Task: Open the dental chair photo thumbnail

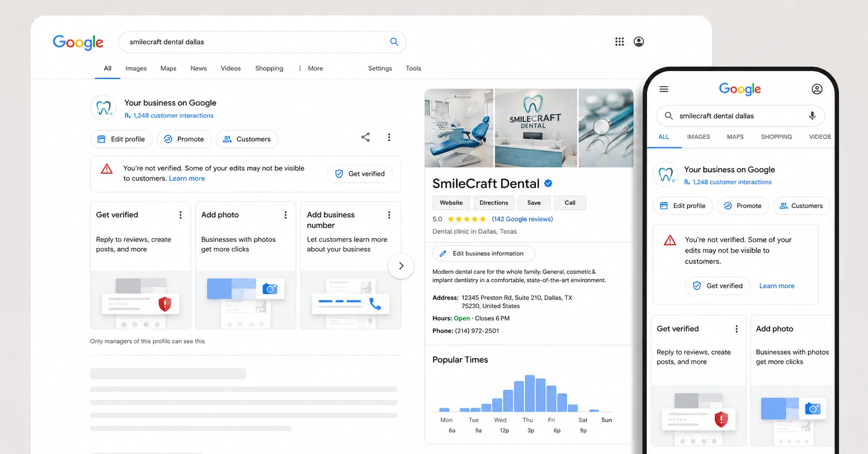Action: coord(459,128)
